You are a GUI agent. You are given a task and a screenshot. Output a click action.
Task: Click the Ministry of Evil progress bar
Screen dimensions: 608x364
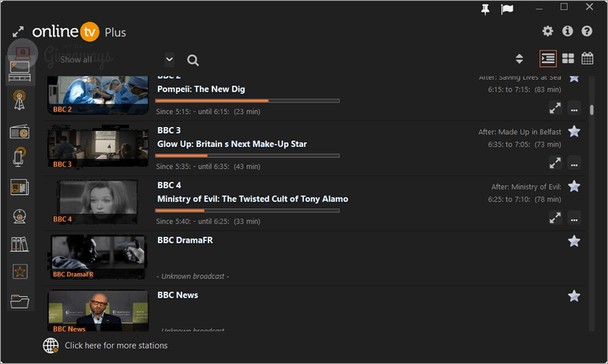247,211
